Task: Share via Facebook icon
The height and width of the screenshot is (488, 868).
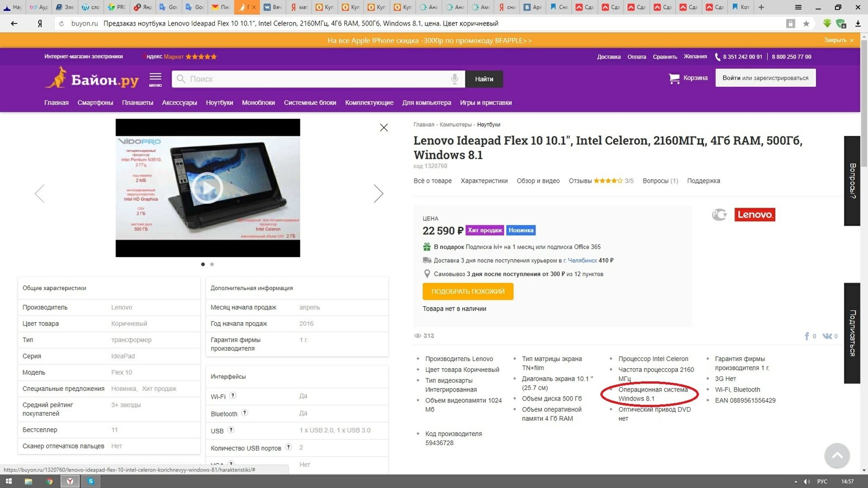Action: click(807, 336)
